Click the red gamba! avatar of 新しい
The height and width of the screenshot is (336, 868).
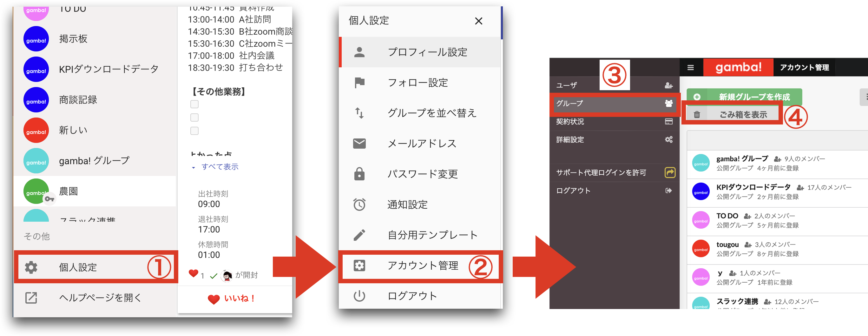click(x=36, y=130)
